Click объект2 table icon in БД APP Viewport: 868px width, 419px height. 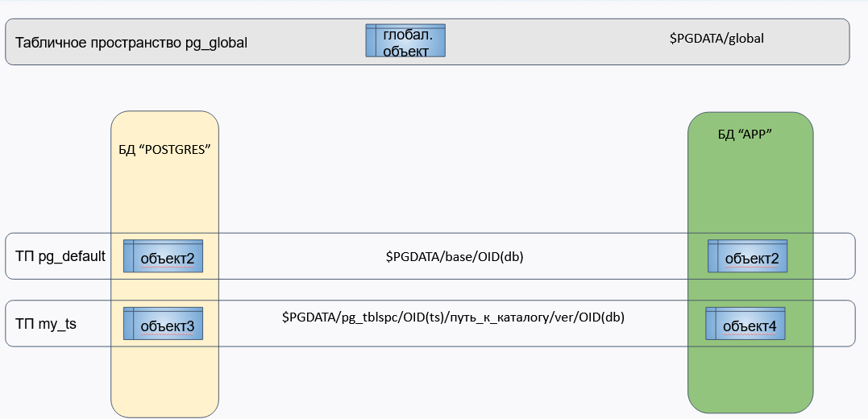[747, 255]
